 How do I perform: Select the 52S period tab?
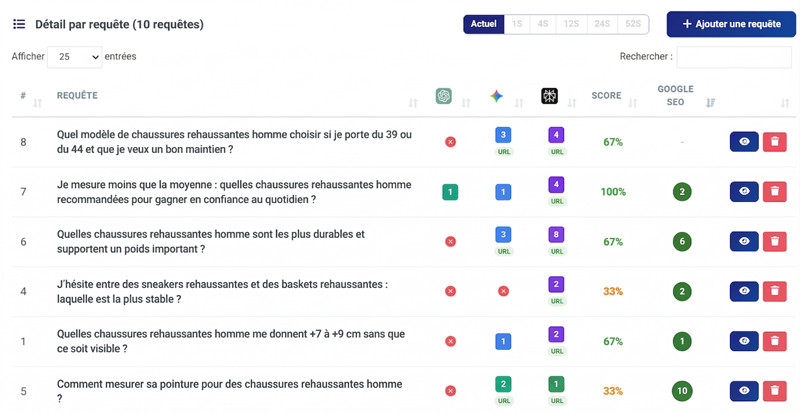(633, 24)
